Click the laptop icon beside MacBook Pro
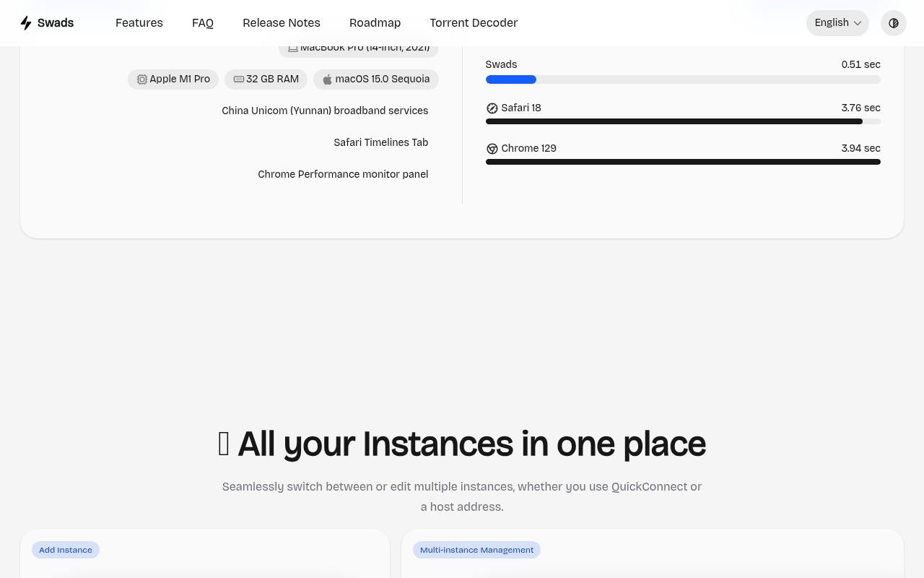 click(293, 48)
